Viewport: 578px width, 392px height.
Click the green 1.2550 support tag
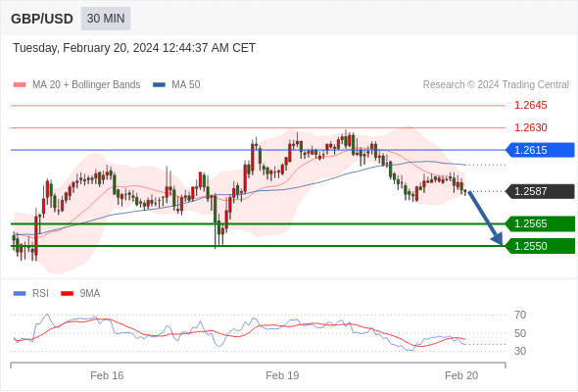tap(540, 246)
